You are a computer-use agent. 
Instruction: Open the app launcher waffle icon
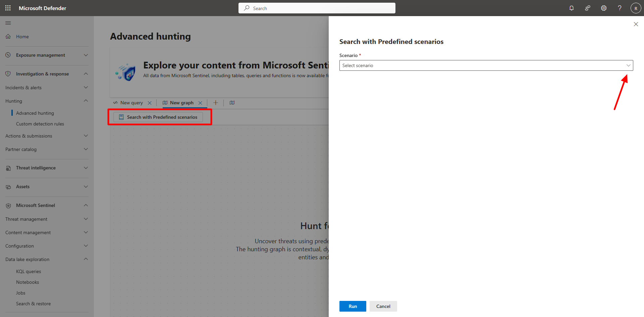(x=8, y=8)
